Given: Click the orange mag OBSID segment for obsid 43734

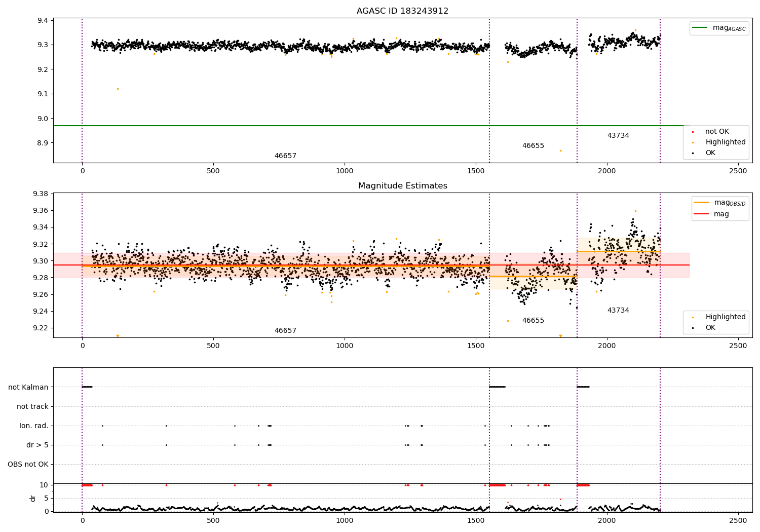Looking at the screenshot, I should (x=619, y=251).
